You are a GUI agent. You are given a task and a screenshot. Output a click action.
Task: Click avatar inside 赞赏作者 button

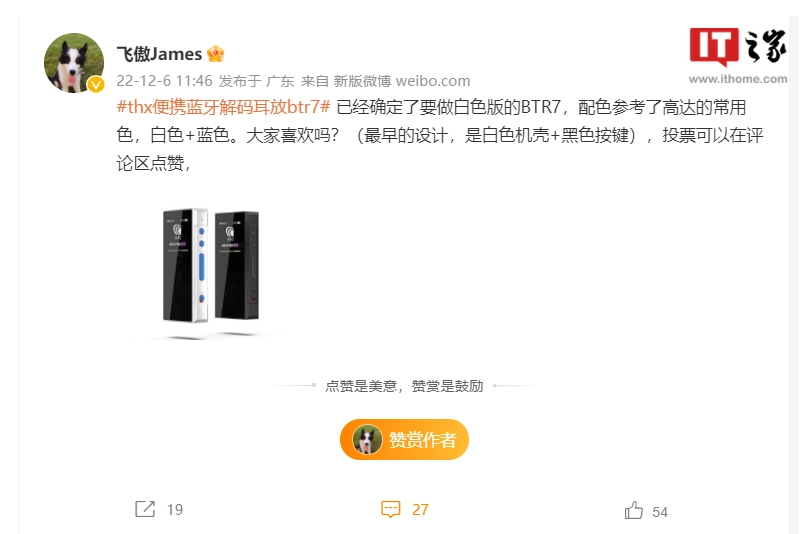(x=367, y=439)
